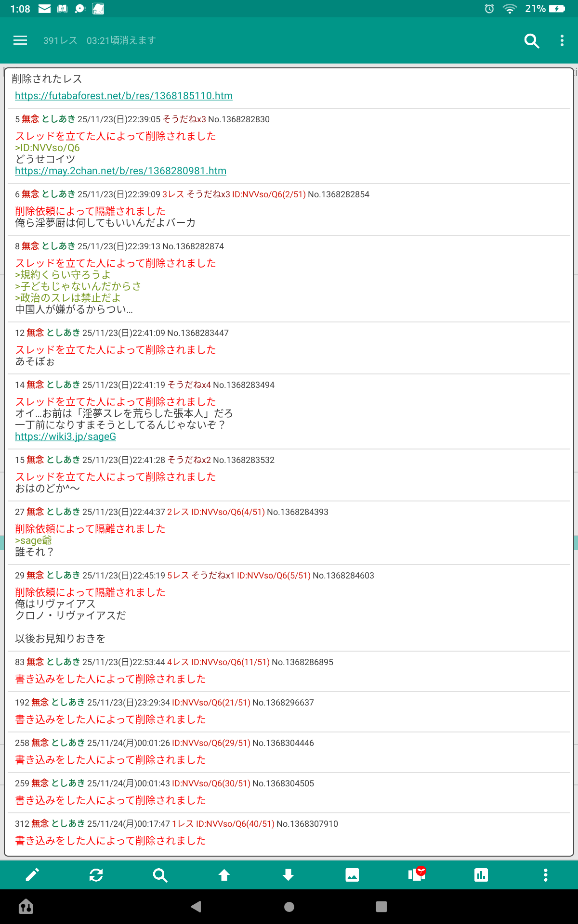Reload thread with the refresh icon
This screenshot has width=578, height=924.
96,875
